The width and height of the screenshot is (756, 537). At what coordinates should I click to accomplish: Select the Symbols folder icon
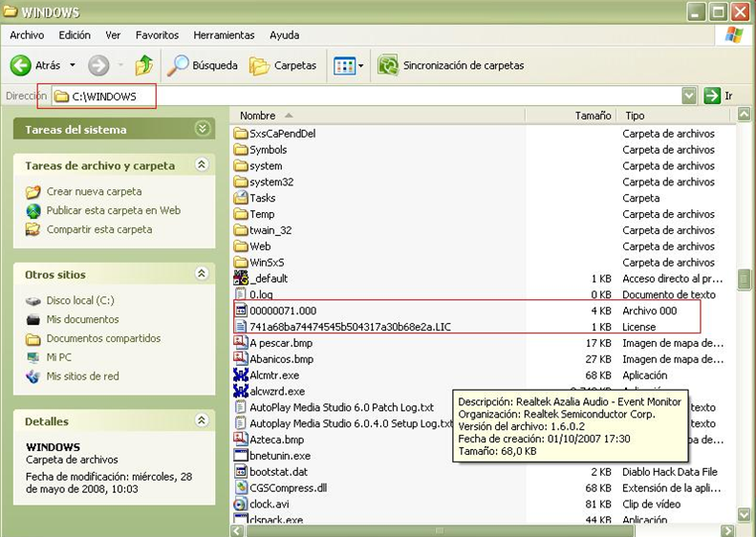click(241, 150)
